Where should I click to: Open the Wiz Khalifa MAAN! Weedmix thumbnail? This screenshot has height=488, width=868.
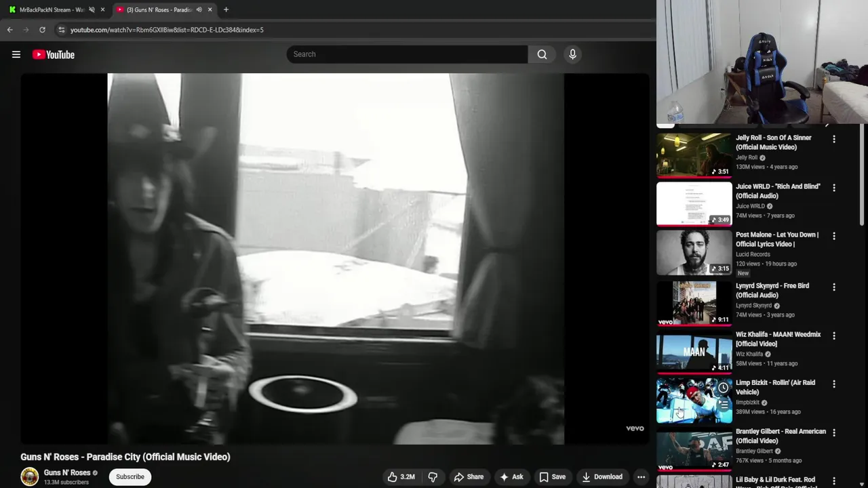[x=694, y=352]
